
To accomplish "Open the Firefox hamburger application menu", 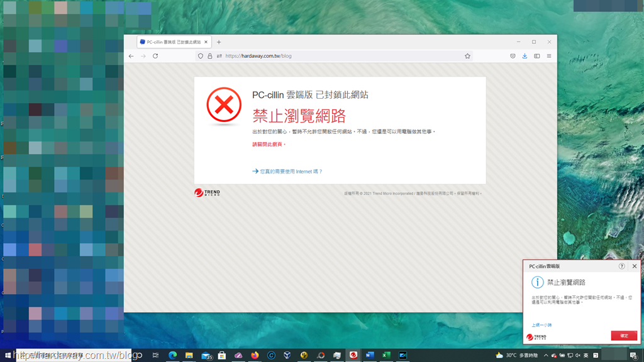I will point(548,56).
